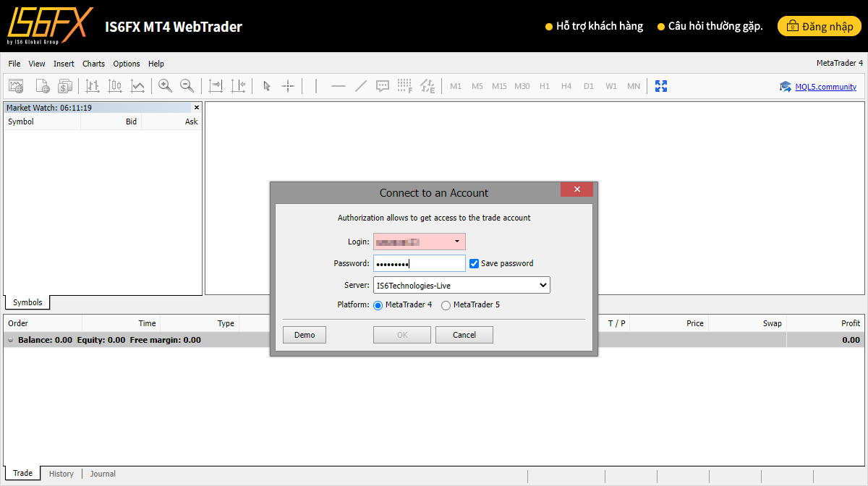The image size is (868, 486).
Task: Focus the Password input field
Action: point(420,263)
